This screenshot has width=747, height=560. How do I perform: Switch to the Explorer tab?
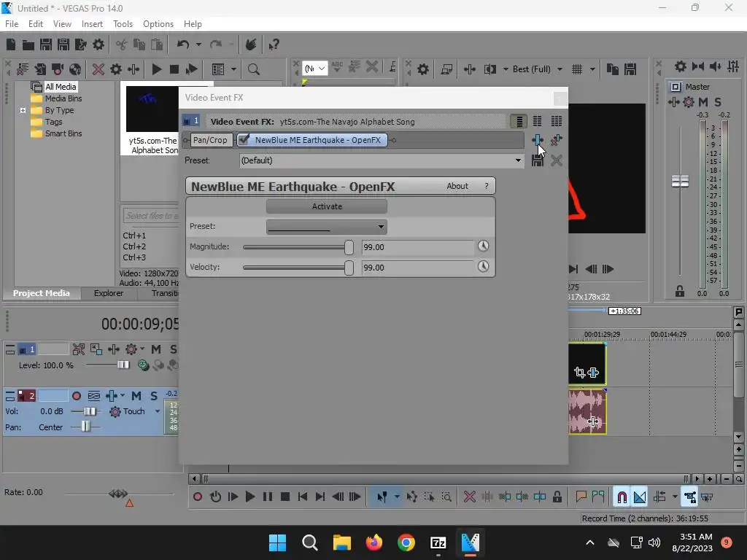109,293
